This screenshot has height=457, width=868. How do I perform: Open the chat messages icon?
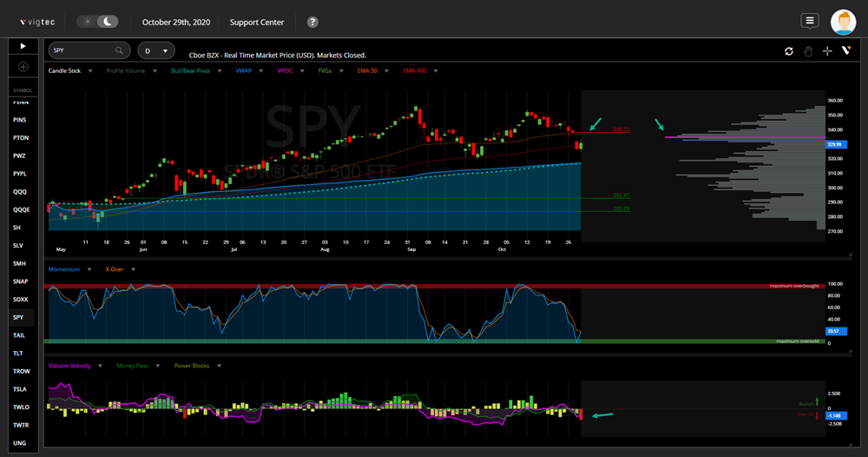click(810, 21)
